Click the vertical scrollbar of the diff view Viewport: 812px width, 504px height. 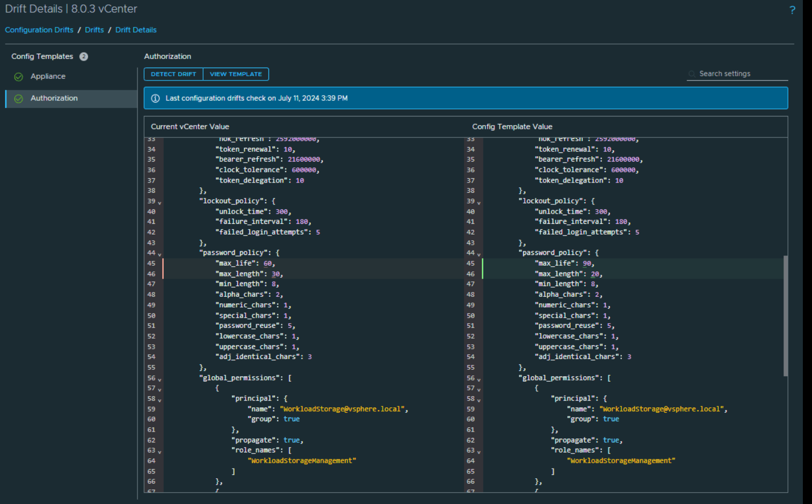point(785,316)
